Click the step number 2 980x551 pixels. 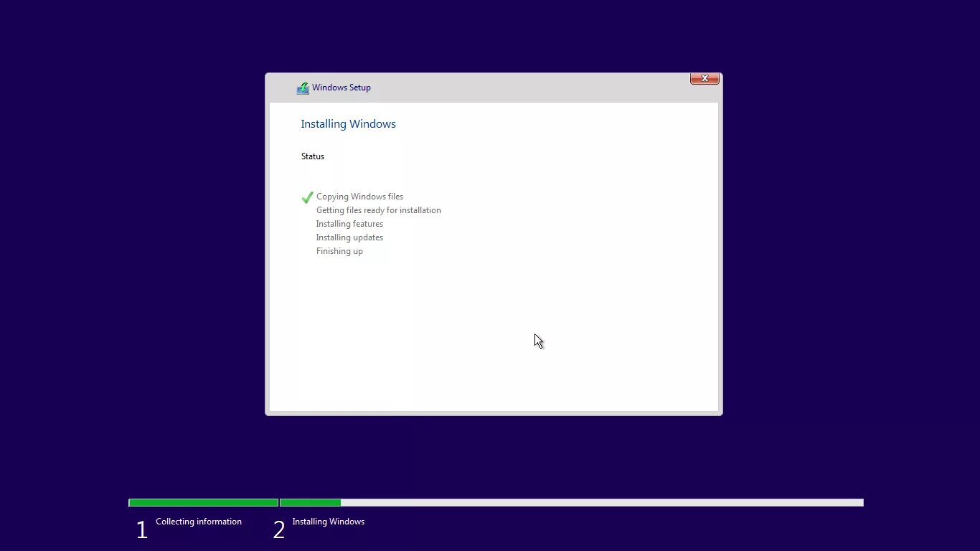click(x=279, y=530)
